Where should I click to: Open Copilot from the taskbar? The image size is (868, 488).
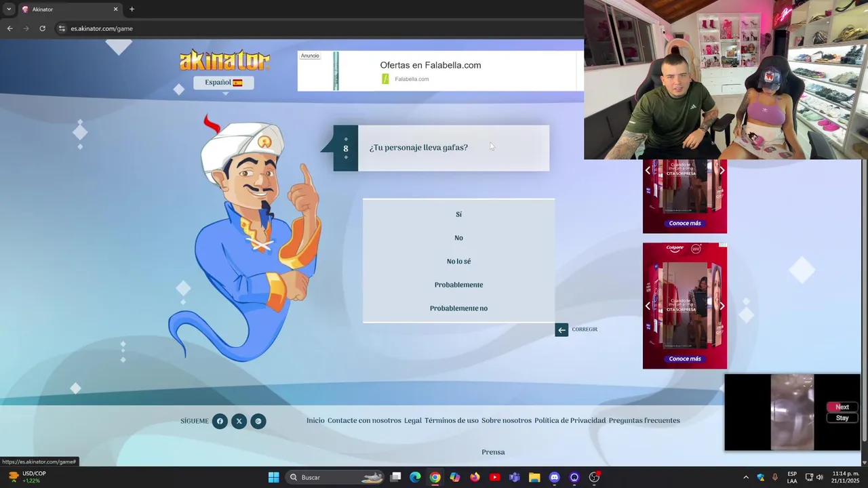click(x=455, y=477)
